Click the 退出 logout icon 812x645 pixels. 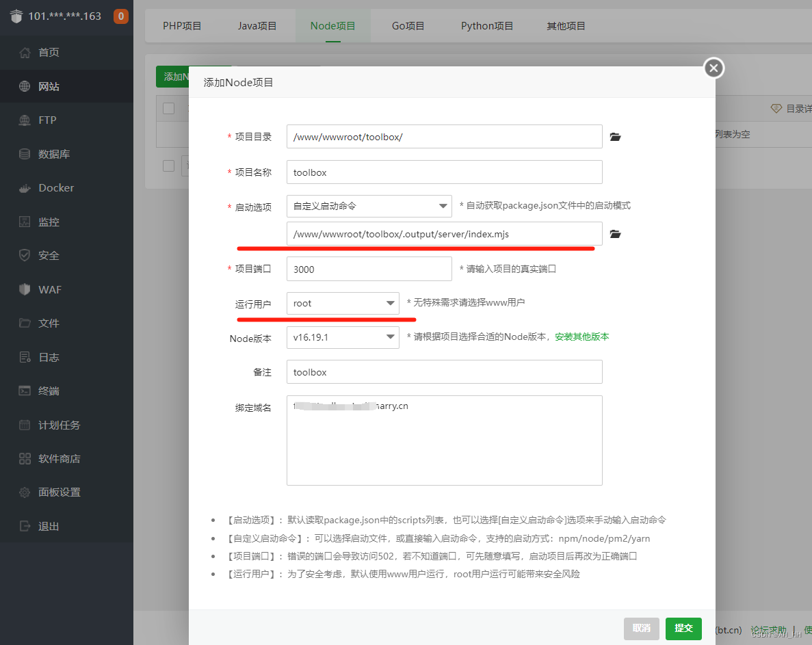click(x=25, y=527)
